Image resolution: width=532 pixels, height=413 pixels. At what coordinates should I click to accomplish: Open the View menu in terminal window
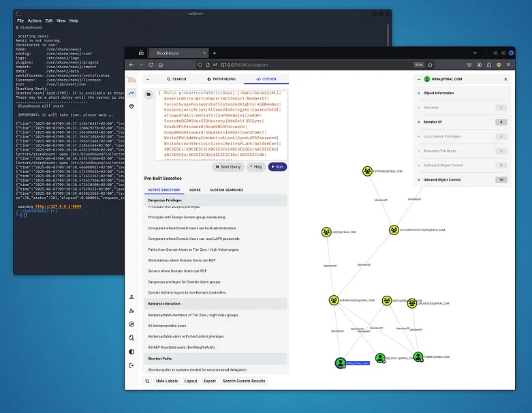[61, 20]
